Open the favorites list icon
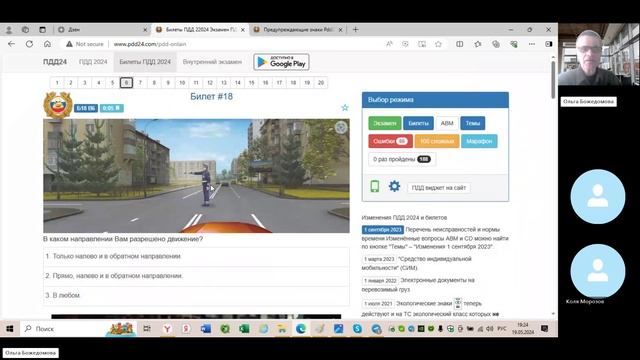640x360 pixels. coord(478,44)
